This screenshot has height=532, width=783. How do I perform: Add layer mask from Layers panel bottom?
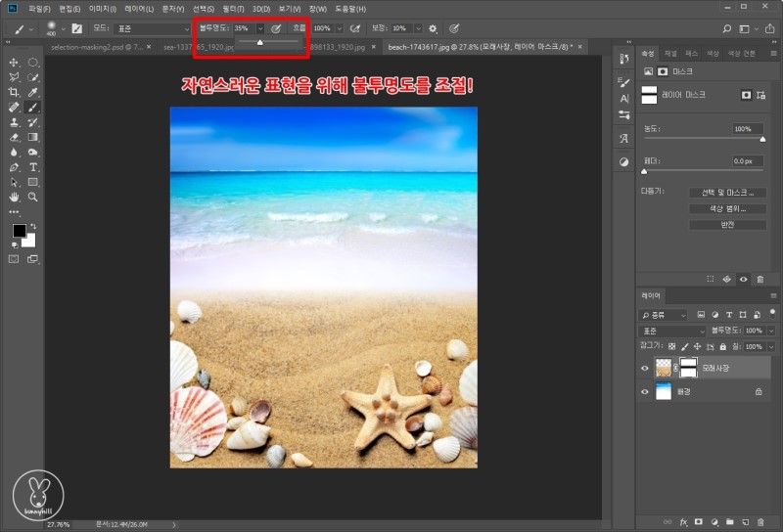click(x=699, y=521)
